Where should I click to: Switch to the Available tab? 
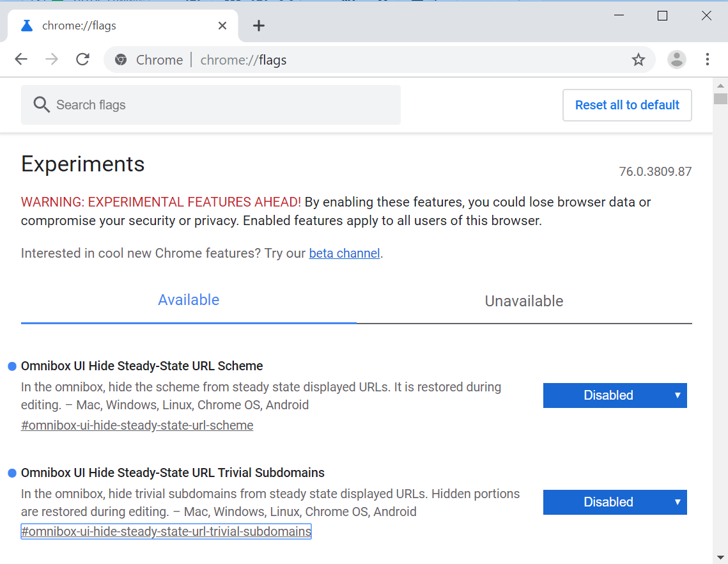pyautogui.click(x=189, y=300)
